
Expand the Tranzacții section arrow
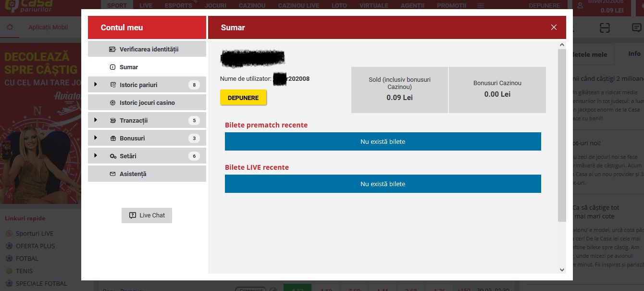96,120
